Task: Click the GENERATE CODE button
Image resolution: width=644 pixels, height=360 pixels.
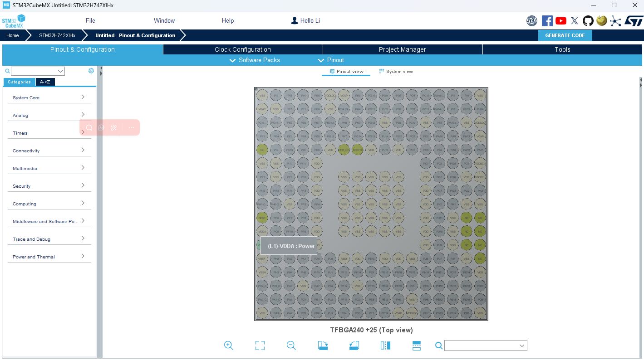Action: point(565,35)
